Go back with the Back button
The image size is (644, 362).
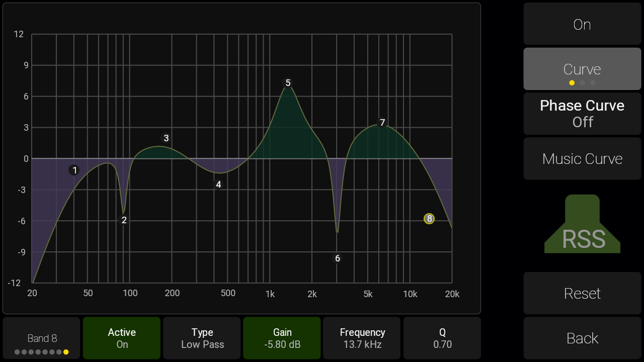tap(582, 338)
